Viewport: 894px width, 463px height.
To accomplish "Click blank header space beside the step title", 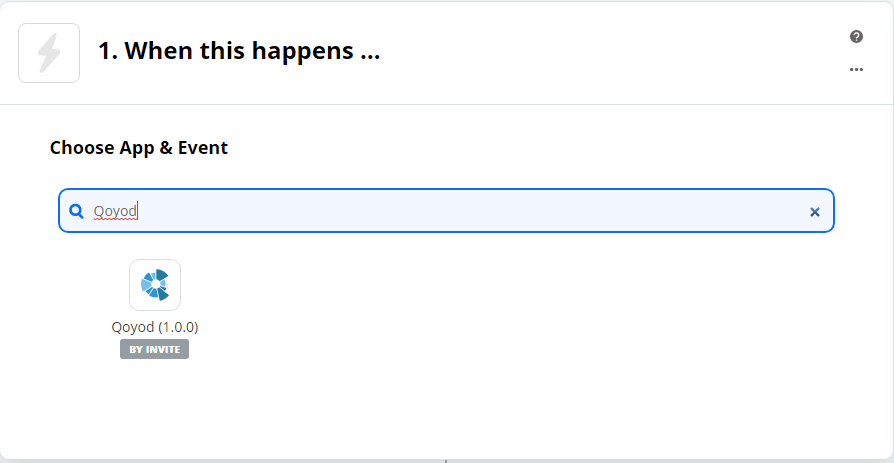I will (x=600, y=52).
